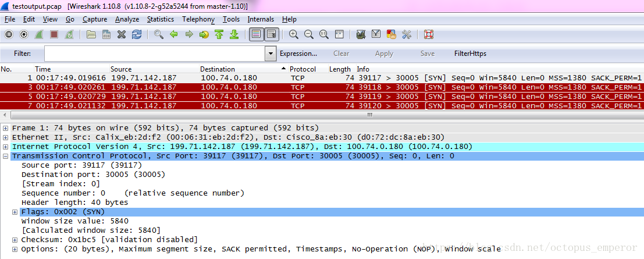The width and height of the screenshot is (644, 259).
Task: Sort packets by Time column header
Action: (72, 69)
